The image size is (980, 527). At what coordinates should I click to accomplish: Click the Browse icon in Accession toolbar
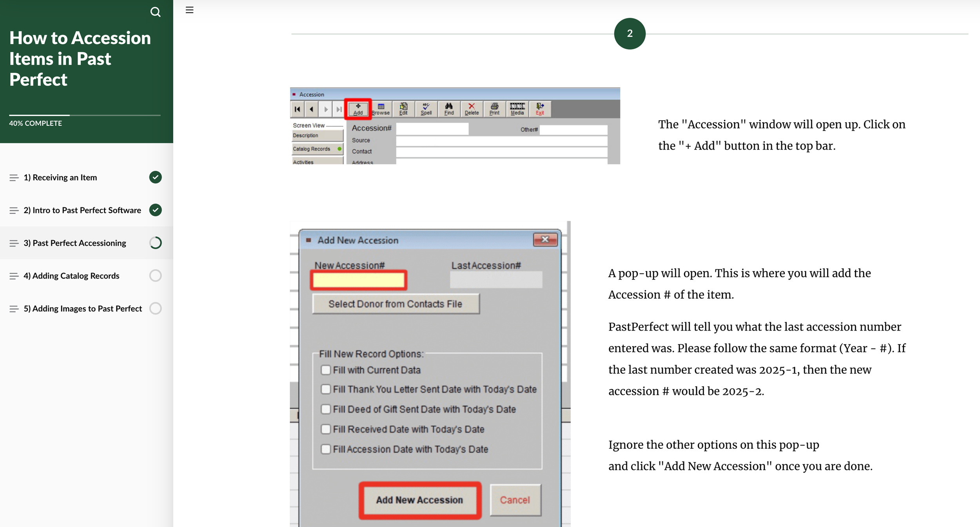point(381,109)
